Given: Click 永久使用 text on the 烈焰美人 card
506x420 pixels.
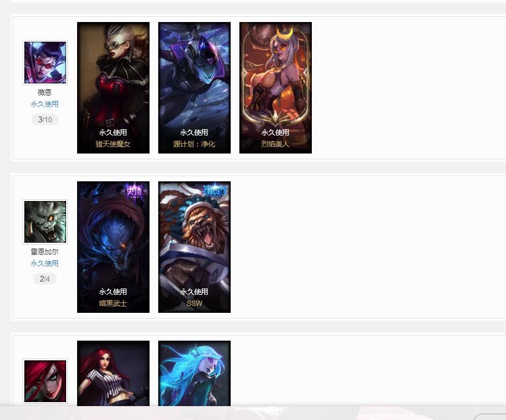Looking at the screenshot, I should click(x=275, y=132).
